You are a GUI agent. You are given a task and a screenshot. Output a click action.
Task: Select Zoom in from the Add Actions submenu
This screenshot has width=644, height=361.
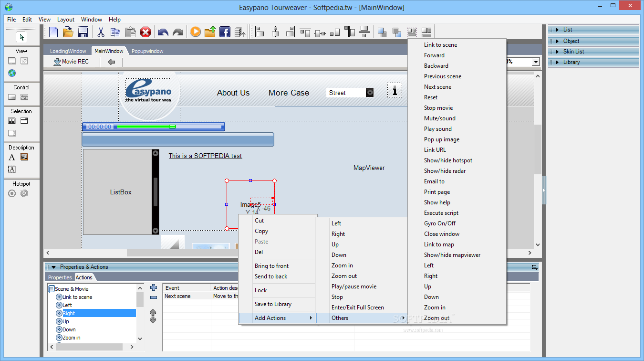342,265
